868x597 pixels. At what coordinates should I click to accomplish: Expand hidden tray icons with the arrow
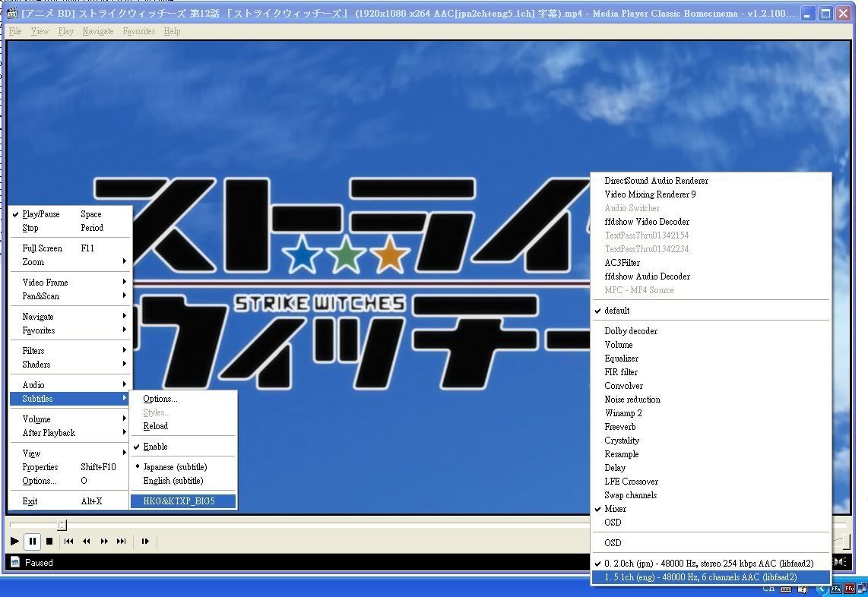tap(822, 589)
